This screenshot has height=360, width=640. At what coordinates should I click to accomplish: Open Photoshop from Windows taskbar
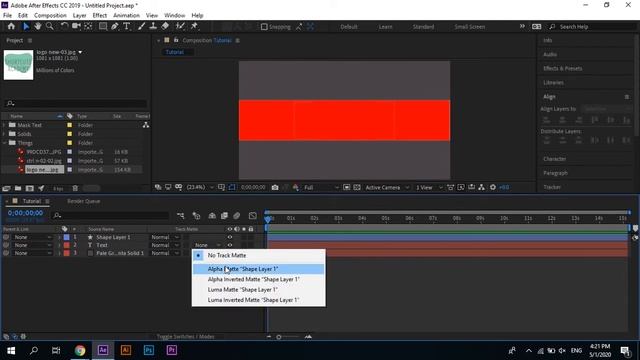[149, 350]
